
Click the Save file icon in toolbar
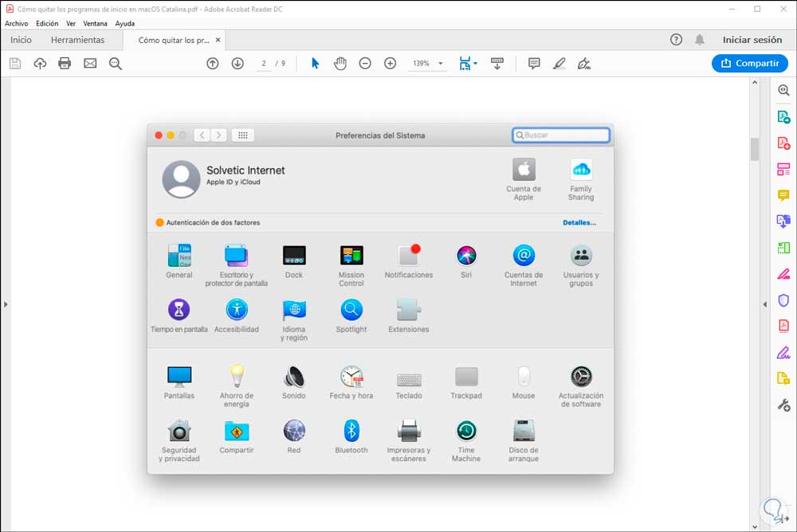[x=15, y=64]
